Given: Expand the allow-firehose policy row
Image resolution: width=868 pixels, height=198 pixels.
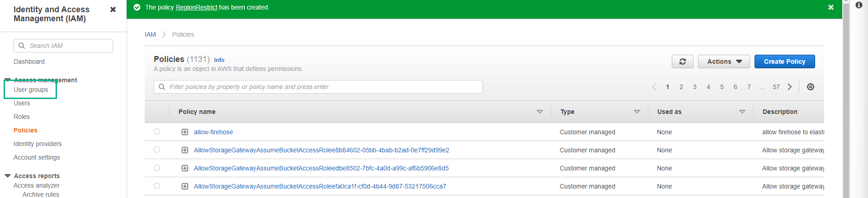Looking at the screenshot, I should [185, 132].
